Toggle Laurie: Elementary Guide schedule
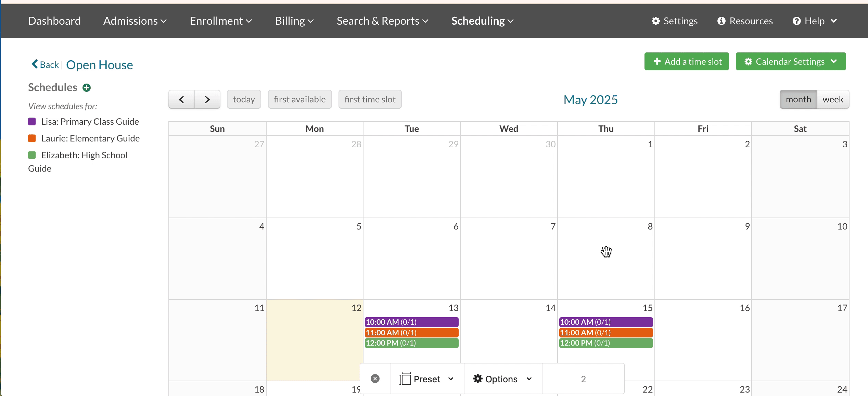 coord(90,138)
